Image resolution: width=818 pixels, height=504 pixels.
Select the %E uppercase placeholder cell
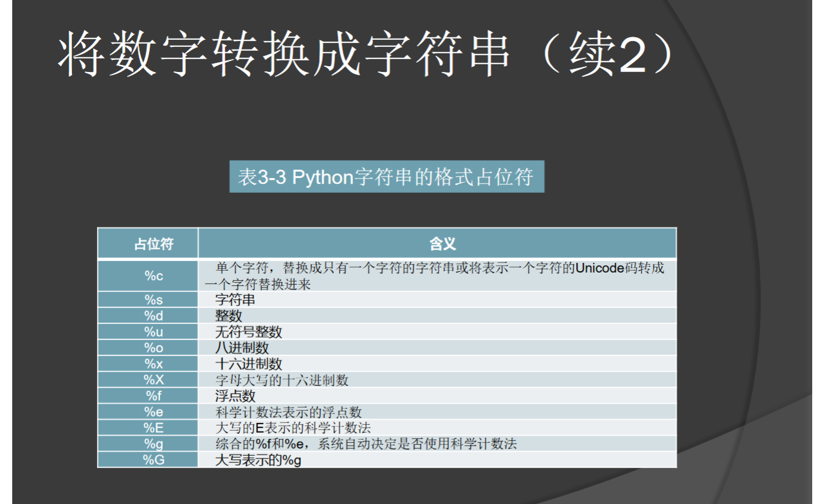[148, 428]
